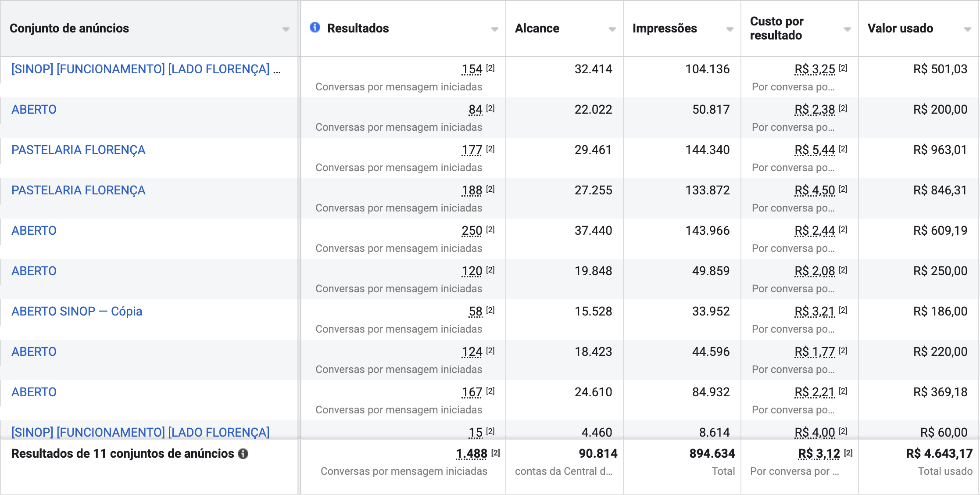980x495 pixels.
Task: Click cost per result R$ 1,77
Action: [815, 352]
